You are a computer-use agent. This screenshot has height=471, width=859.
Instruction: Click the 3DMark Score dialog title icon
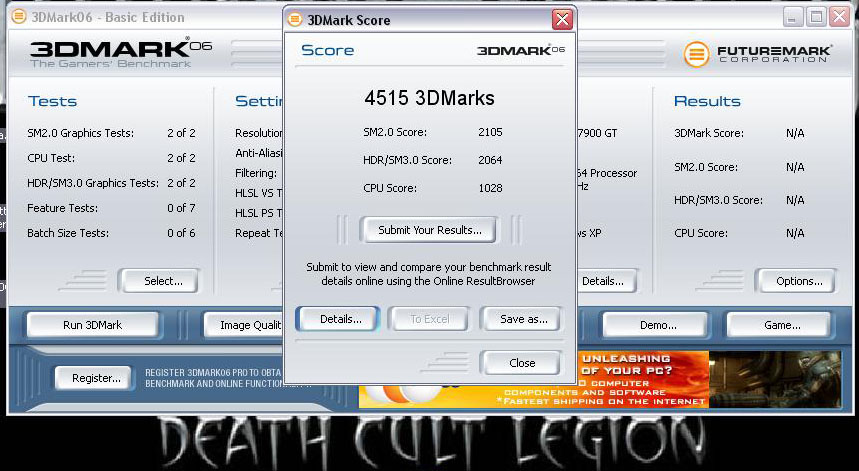pos(295,20)
